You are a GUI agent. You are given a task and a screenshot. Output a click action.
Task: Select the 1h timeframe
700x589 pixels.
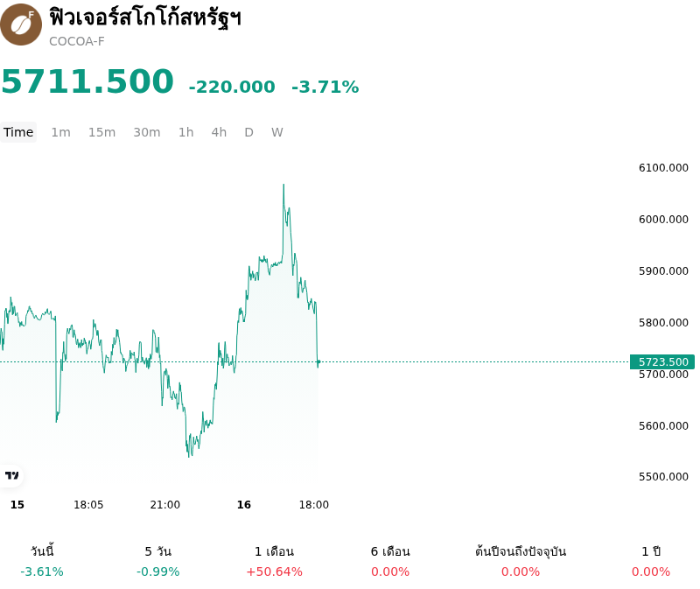click(186, 132)
